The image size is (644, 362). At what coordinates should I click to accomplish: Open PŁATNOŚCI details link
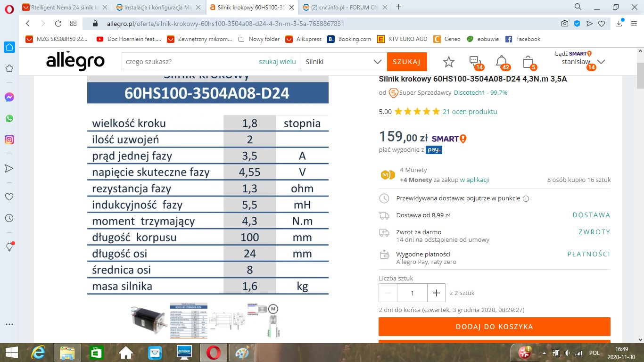coord(589,254)
